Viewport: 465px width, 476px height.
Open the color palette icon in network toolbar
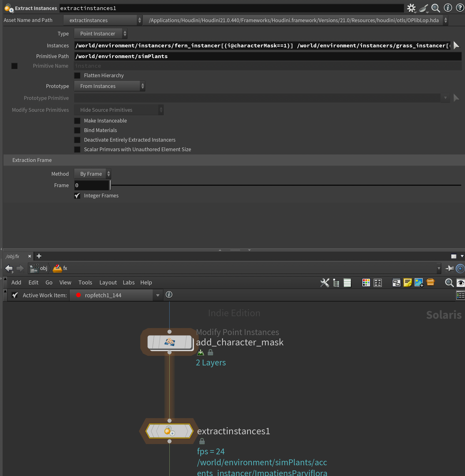(366, 283)
